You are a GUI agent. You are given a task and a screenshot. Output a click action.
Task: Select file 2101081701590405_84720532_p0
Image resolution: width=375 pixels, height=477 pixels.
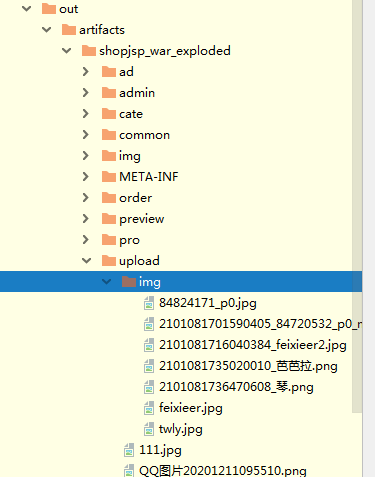pos(260,324)
